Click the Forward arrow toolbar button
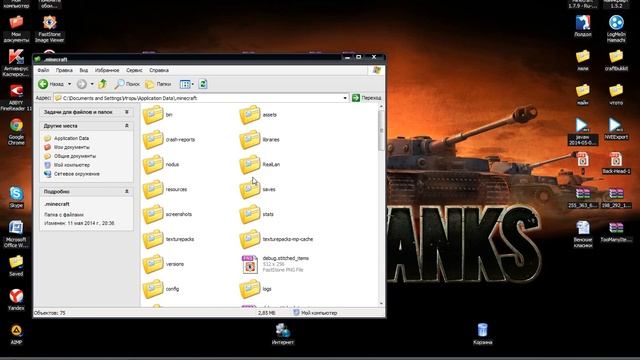The height and width of the screenshot is (360, 640). pos(82,84)
